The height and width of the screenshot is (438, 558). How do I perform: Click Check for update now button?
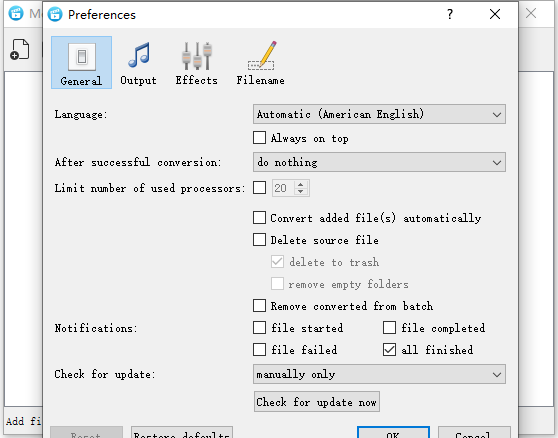click(317, 402)
